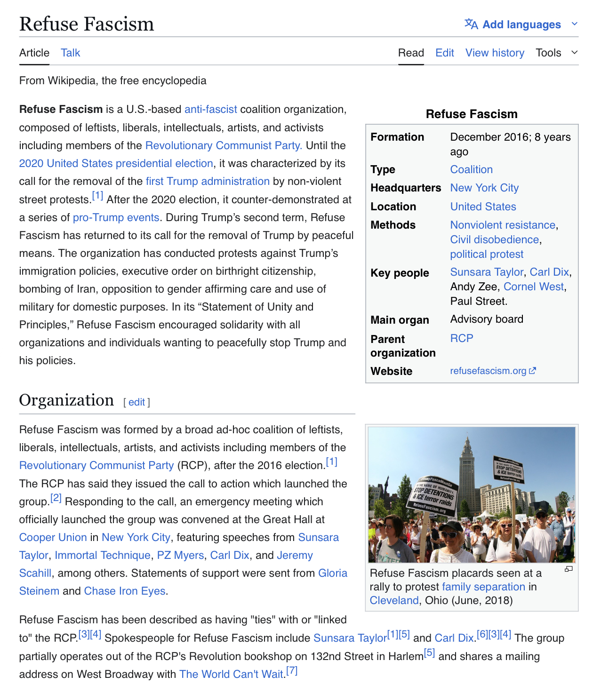Click citation [7] at paragraph end
This screenshot has width=609, height=700.
coord(292,670)
